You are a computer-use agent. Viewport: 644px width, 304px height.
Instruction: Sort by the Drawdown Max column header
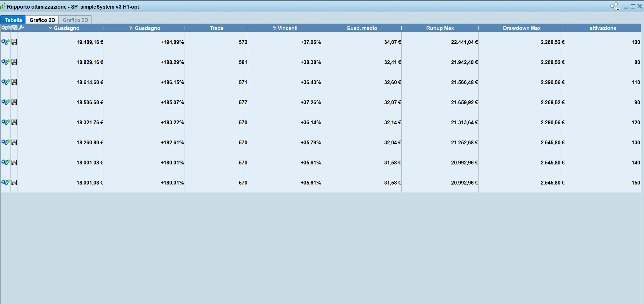click(x=522, y=28)
